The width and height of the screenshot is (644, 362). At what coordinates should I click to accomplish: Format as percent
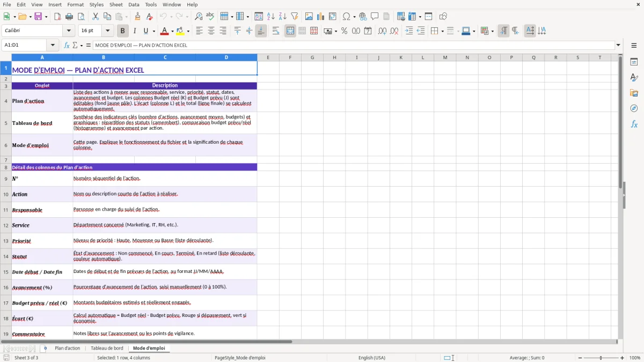tap(344, 31)
